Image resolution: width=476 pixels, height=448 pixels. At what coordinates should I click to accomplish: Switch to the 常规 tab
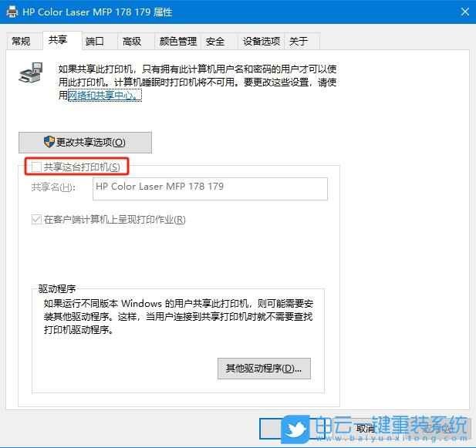(x=25, y=41)
